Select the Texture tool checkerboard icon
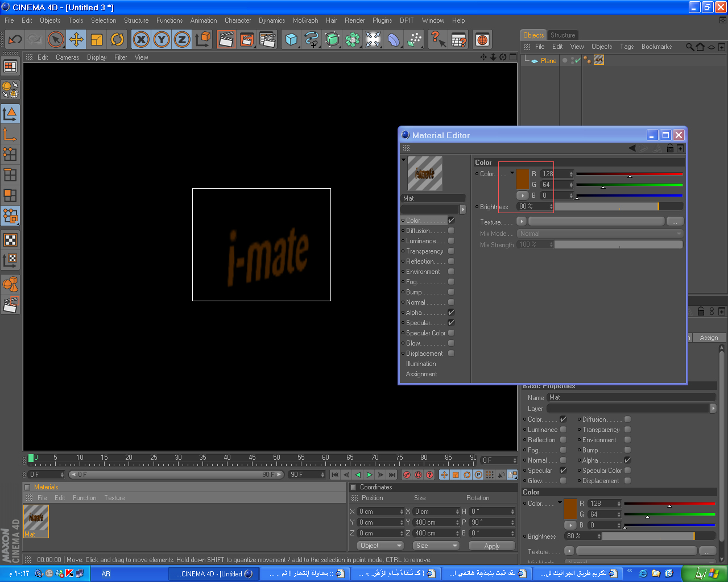728x582 pixels. point(10,240)
